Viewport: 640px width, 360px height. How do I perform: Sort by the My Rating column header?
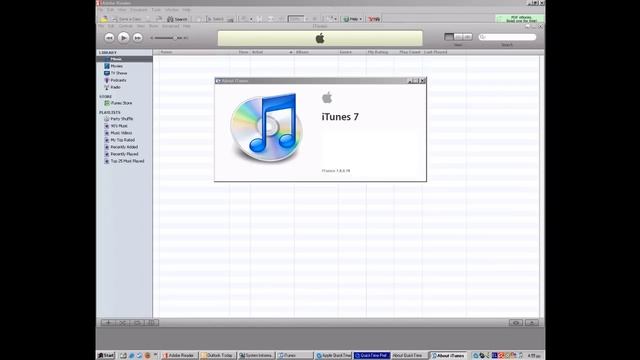(380, 52)
